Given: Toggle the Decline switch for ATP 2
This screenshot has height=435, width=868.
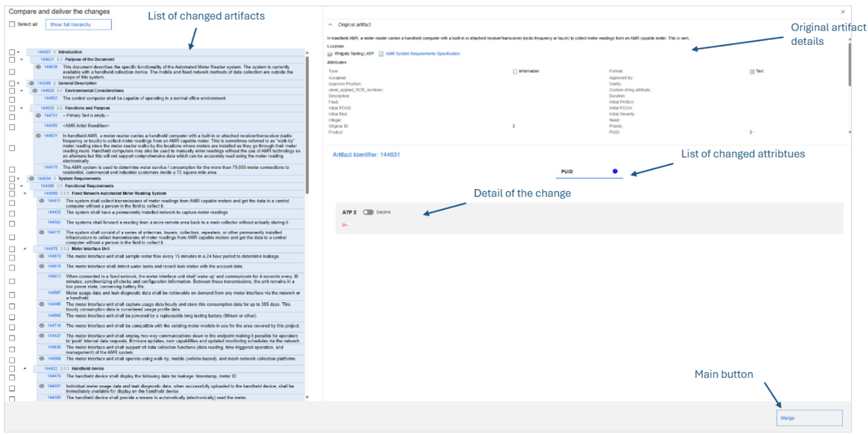Looking at the screenshot, I should click(x=368, y=212).
